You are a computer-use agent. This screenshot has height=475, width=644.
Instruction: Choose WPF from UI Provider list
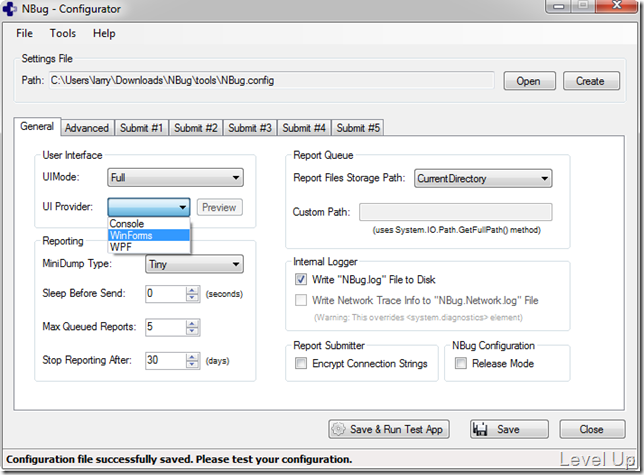coord(149,247)
